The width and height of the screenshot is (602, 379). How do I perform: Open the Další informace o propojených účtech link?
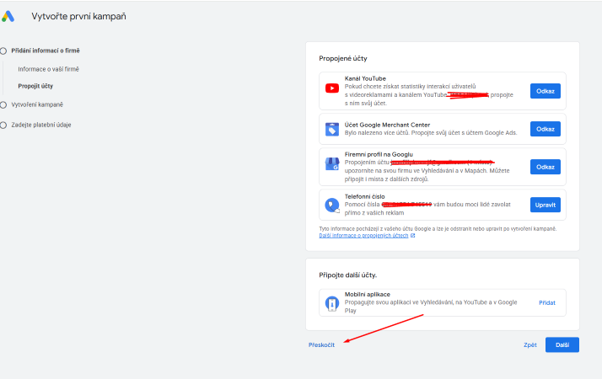(364, 235)
